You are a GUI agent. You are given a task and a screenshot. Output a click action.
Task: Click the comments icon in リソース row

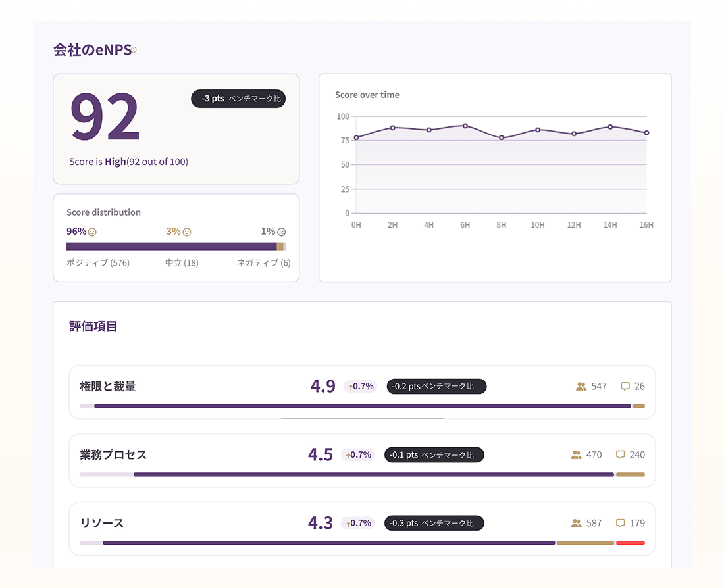click(x=621, y=523)
